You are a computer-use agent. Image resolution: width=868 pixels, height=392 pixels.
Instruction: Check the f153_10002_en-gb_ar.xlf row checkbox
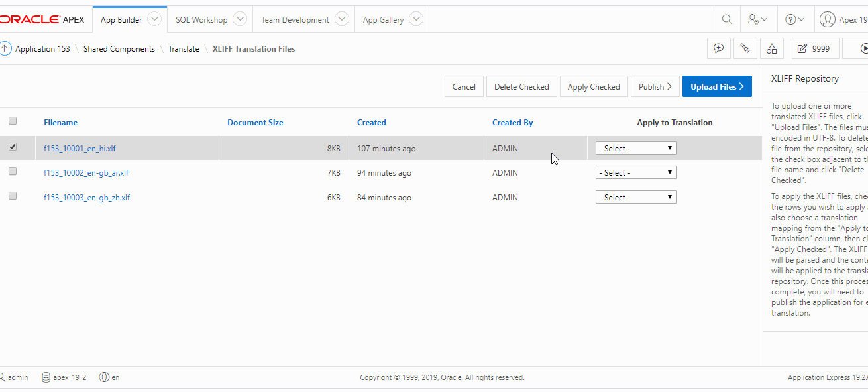13,172
